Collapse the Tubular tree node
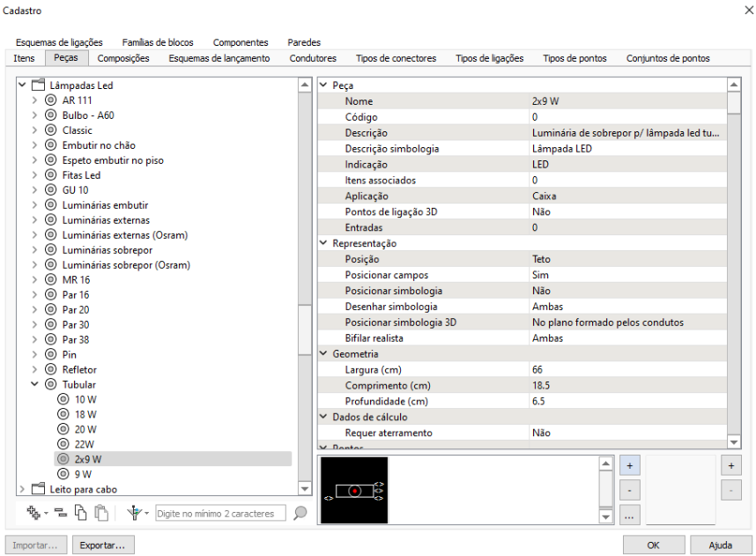The image size is (756, 556). (35, 384)
